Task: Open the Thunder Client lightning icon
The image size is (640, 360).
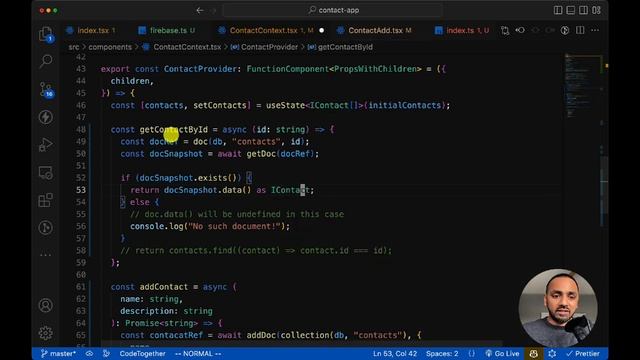Action: coord(46,117)
